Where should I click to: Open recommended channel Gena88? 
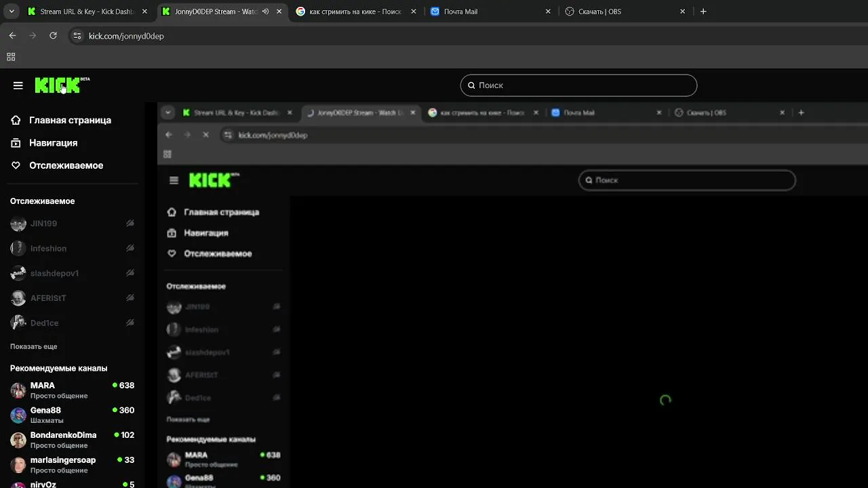point(73,415)
